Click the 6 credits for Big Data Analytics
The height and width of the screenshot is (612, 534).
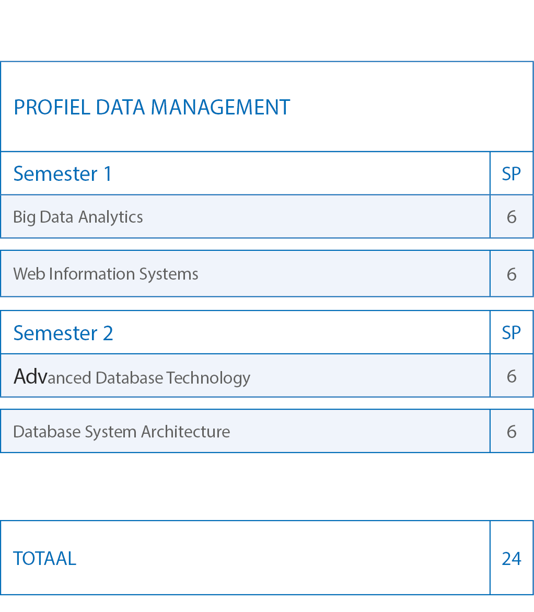pyautogui.click(x=512, y=217)
